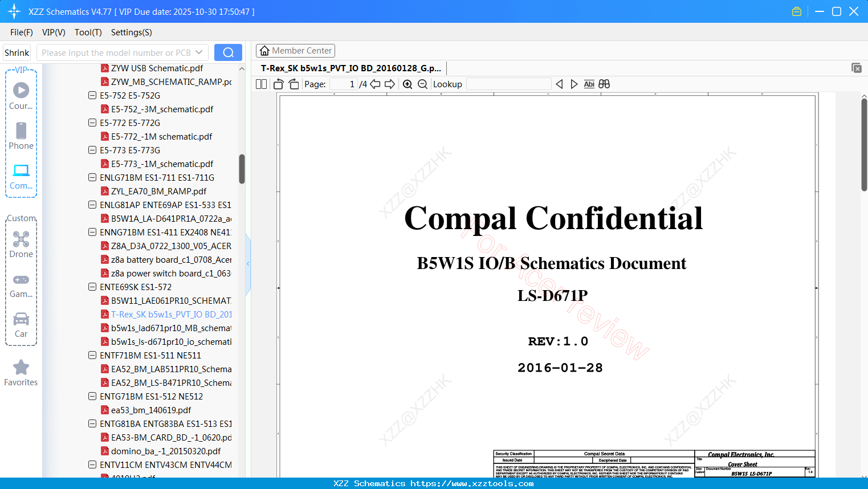Open domino_ba_-1_20150320.pdf

pos(166,451)
